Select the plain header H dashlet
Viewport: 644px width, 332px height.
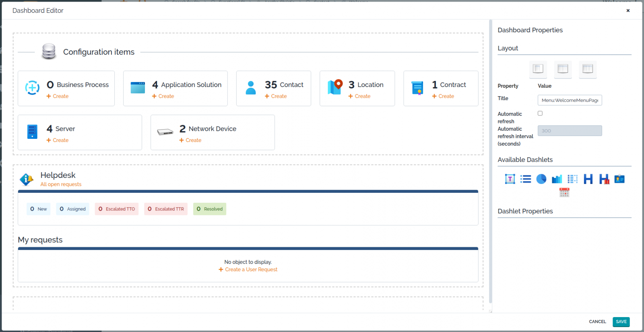pos(588,179)
